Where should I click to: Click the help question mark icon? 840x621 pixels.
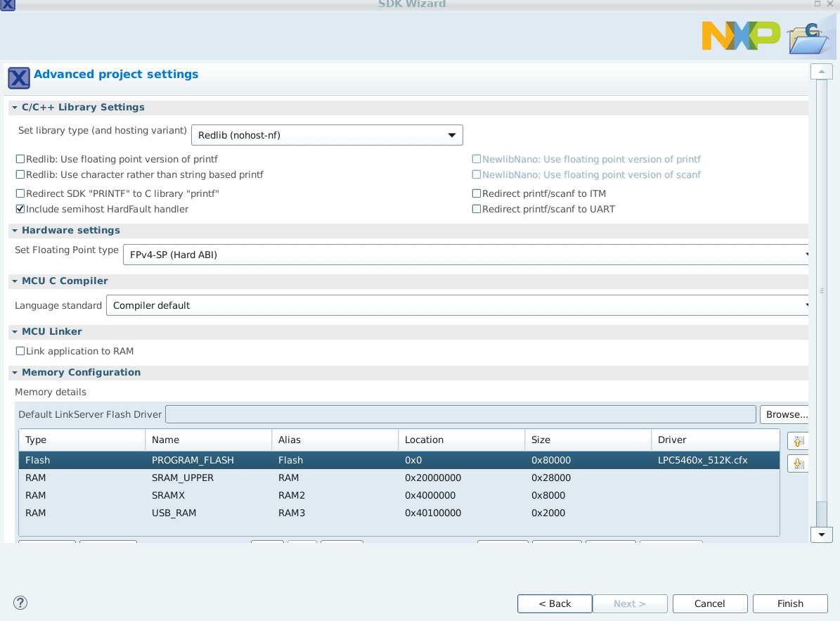point(20,603)
